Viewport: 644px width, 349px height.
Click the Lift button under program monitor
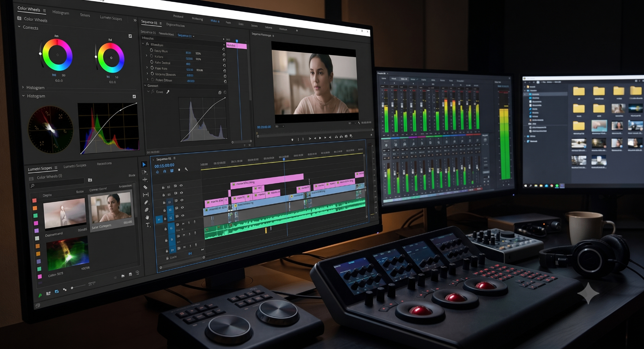pyautogui.click(x=336, y=137)
